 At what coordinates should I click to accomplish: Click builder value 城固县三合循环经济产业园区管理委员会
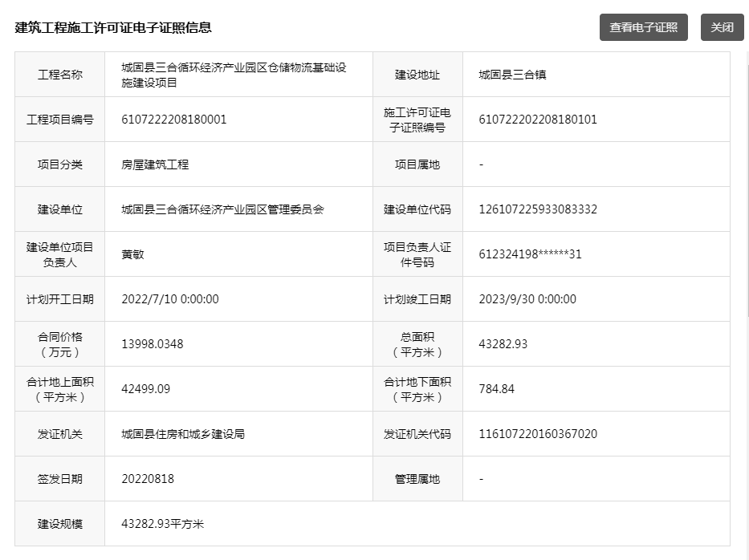222,209
